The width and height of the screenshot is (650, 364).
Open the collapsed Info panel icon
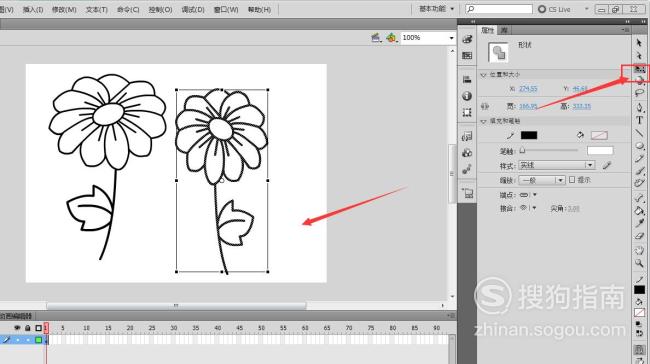(x=467, y=96)
